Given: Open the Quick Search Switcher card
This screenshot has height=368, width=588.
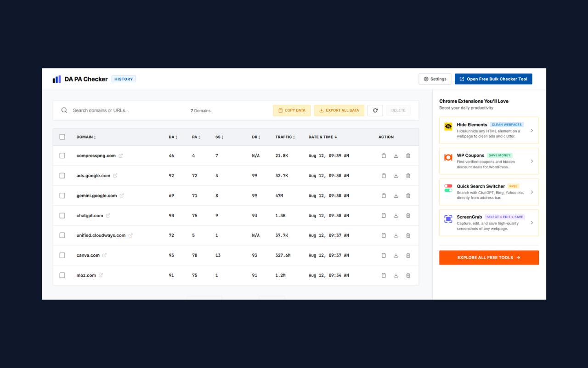Looking at the screenshot, I should click(489, 192).
